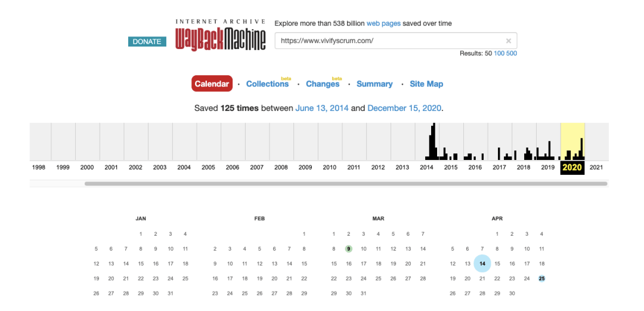Open the March 9 snapshot
The height and width of the screenshot is (311, 644).
tap(349, 248)
